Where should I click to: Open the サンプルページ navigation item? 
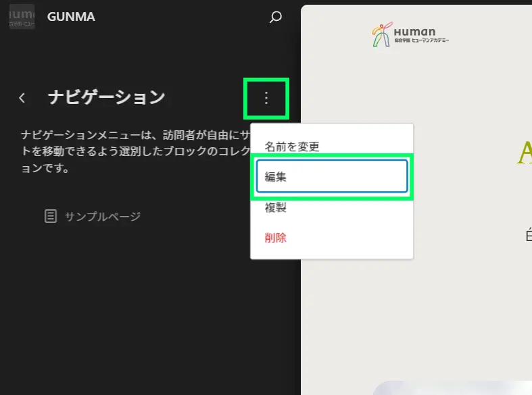click(102, 216)
